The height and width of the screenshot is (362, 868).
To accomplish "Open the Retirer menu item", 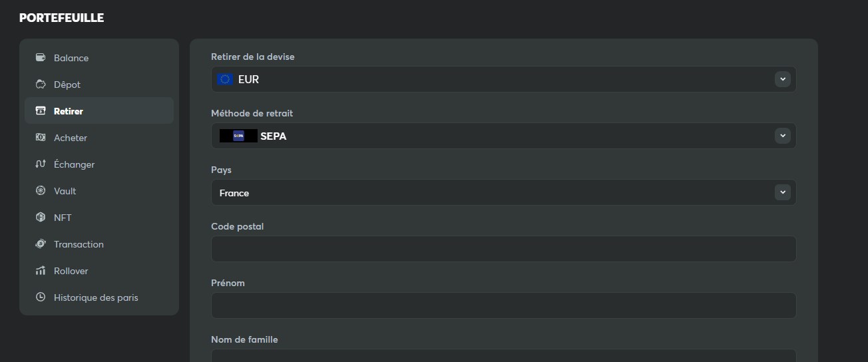I will (69, 111).
